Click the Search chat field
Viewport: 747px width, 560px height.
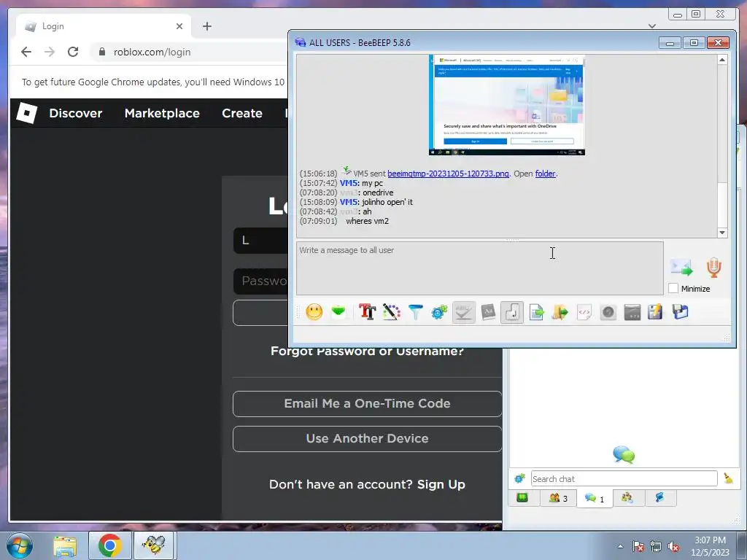(x=624, y=478)
